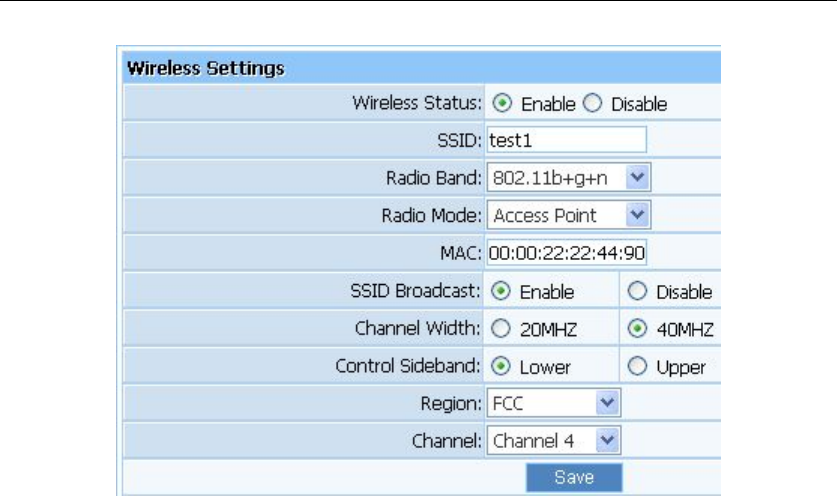837x496 pixels.
Task: Enable SSID Broadcast radio button
Action: point(501,291)
